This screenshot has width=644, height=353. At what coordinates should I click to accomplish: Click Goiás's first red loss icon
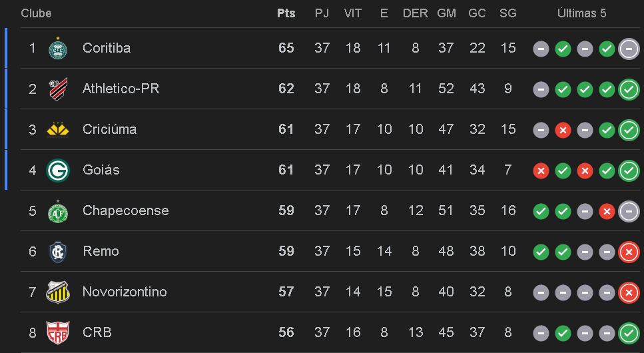(541, 171)
